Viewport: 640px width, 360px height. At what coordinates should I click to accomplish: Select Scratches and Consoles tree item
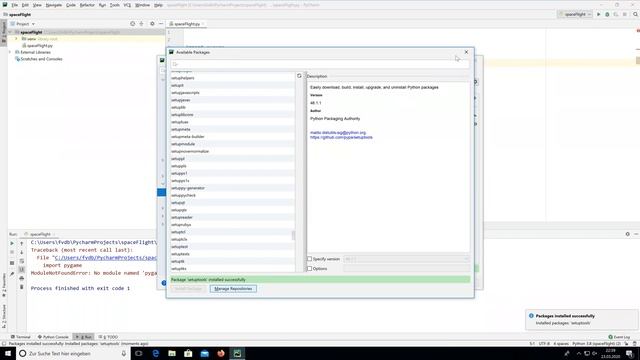(x=39, y=59)
